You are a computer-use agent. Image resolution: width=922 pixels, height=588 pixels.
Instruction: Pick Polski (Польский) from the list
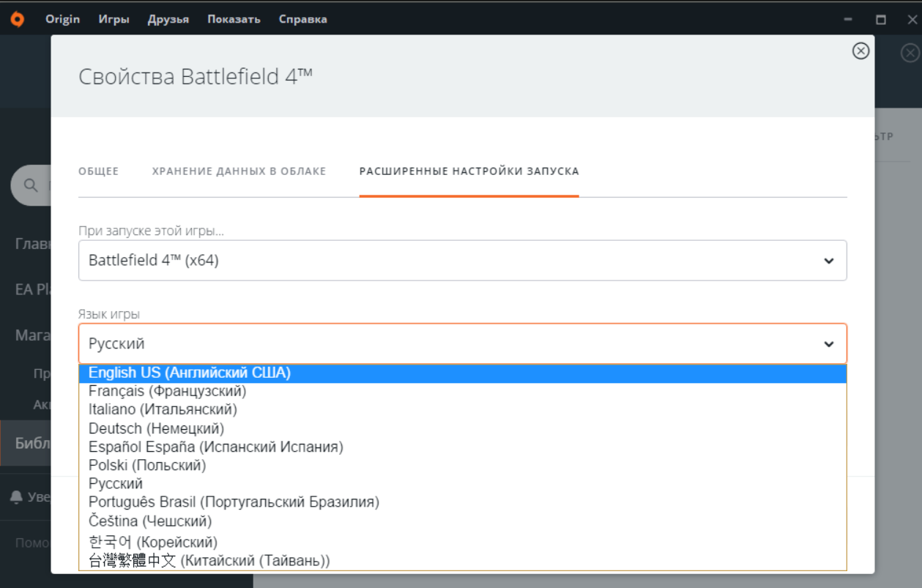(x=147, y=465)
